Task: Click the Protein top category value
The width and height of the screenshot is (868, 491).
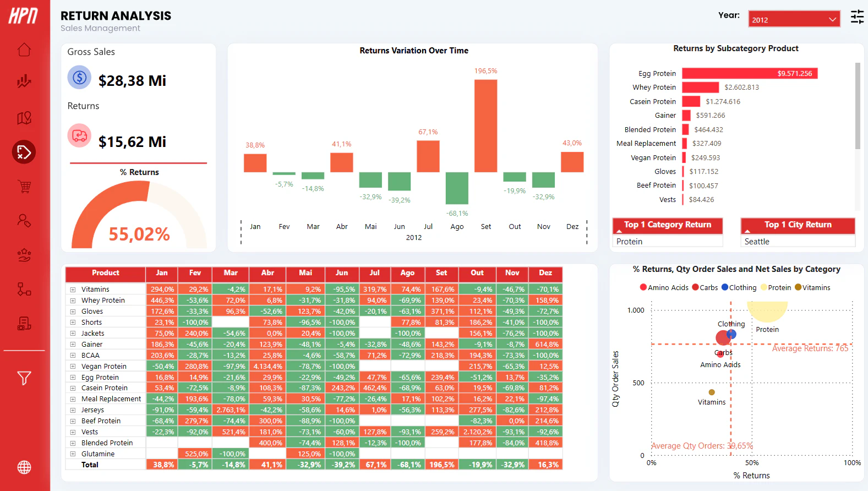Action: click(629, 242)
